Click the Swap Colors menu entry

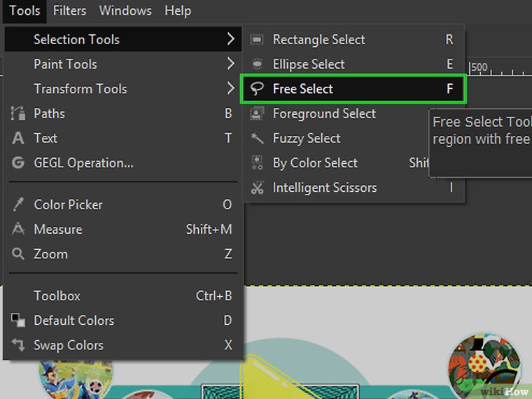pos(69,345)
